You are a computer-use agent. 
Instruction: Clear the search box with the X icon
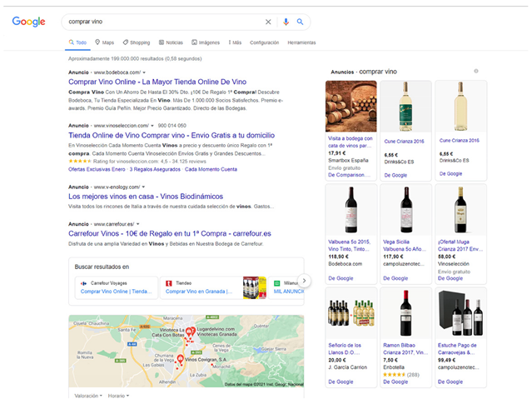tap(268, 22)
